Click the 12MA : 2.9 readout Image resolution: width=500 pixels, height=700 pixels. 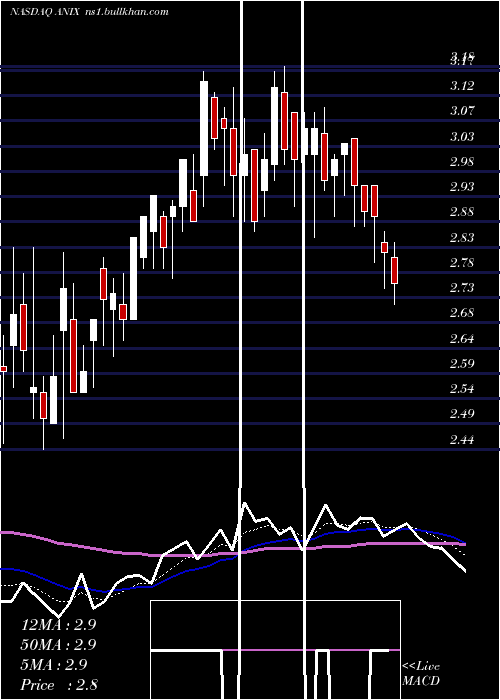(x=58, y=625)
